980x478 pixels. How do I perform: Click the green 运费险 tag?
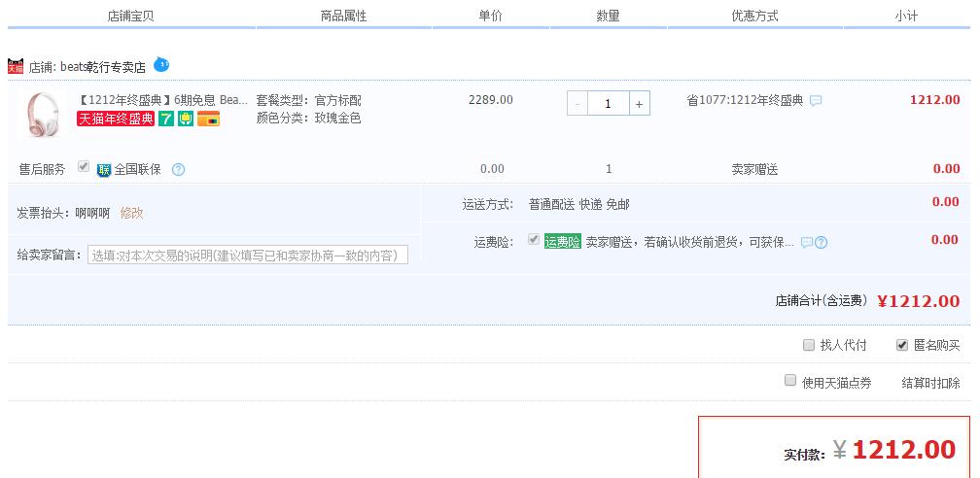563,242
